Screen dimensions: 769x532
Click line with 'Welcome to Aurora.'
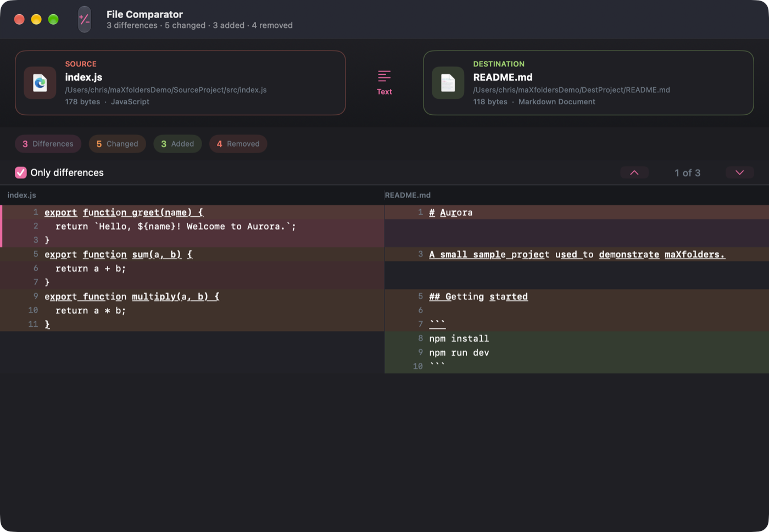[x=192, y=226]
